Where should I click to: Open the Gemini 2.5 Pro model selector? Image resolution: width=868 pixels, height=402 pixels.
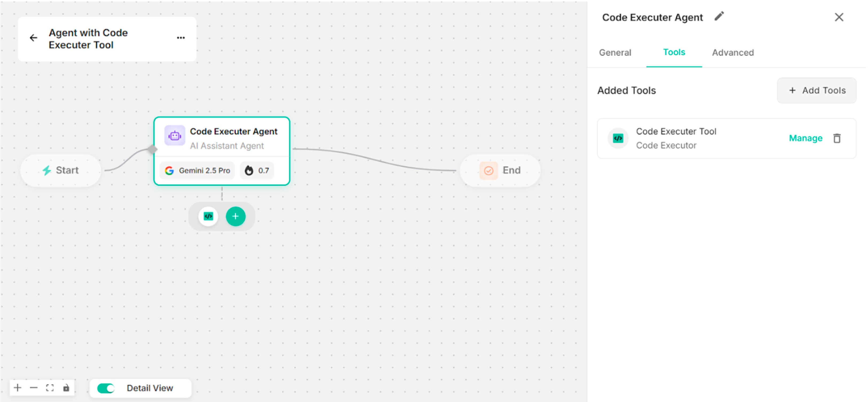pos(197,170)
